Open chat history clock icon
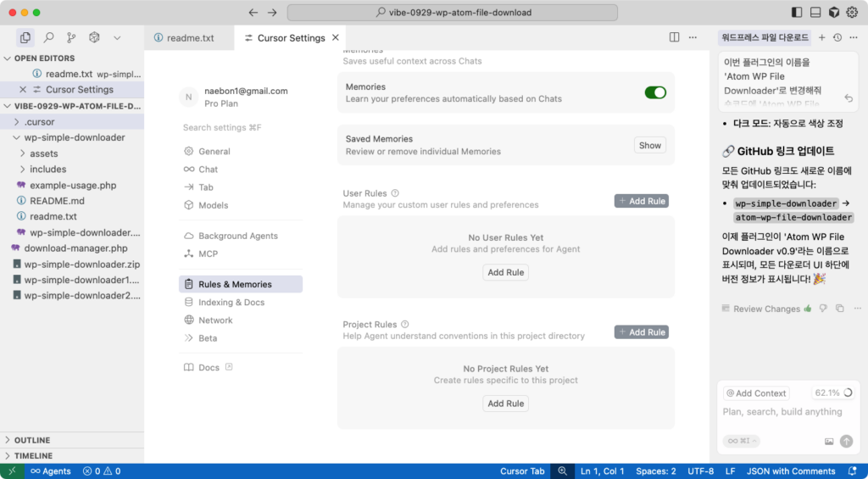This screenshot has width=868, height=479. click(837, 38)
